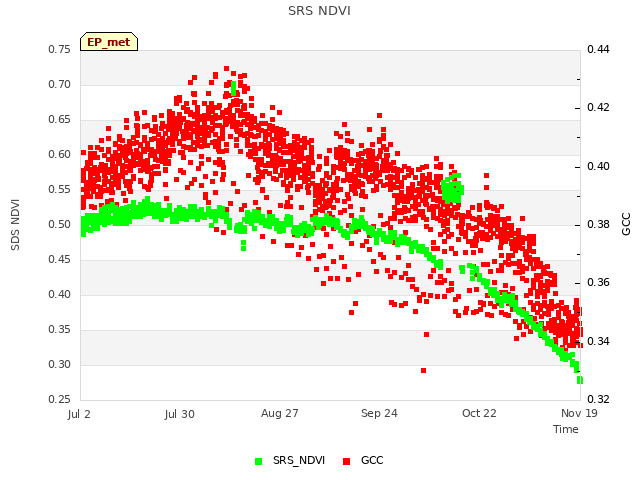The height and width of the screenshot is (480, 640).
Task: Click the 0.55 left axis value
Action: (x=60, y=189)
